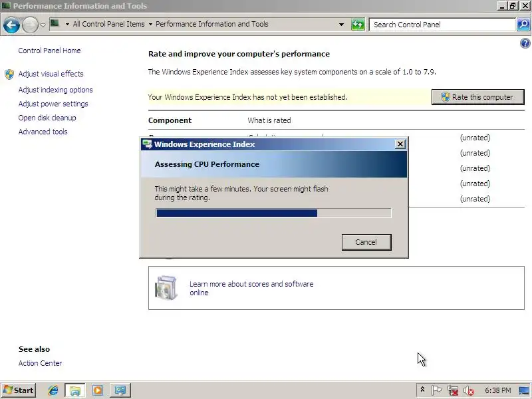Expand the arrow after All Control Panel Items

[150, 24]
